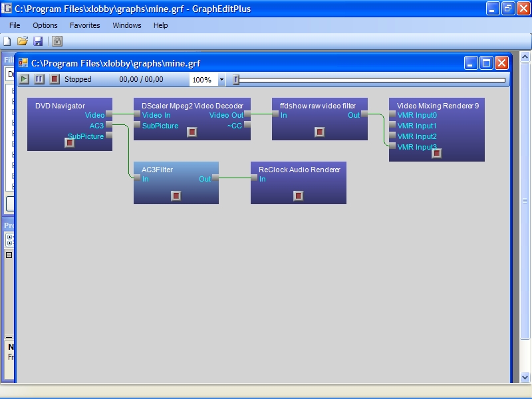Click DScaler Video Out output pin

(247, 114)
